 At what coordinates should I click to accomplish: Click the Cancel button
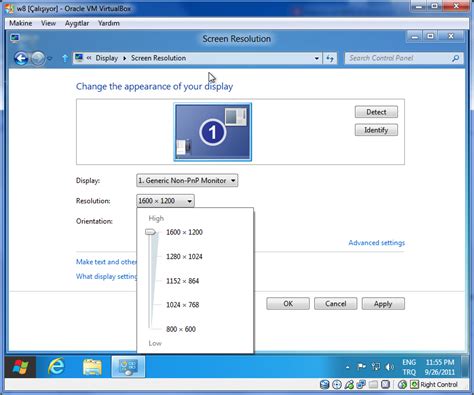pyautogui.click(x=336, y=304)
